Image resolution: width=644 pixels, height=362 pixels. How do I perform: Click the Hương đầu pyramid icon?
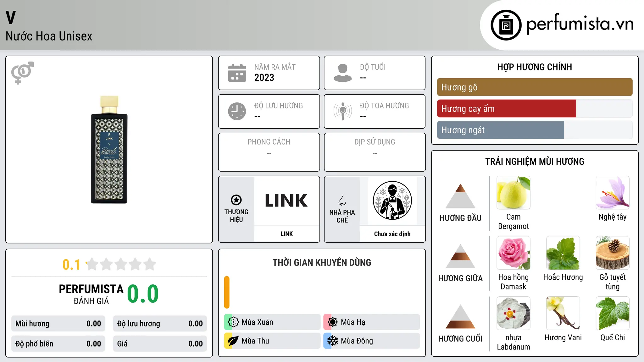click(x=460, y=196)
